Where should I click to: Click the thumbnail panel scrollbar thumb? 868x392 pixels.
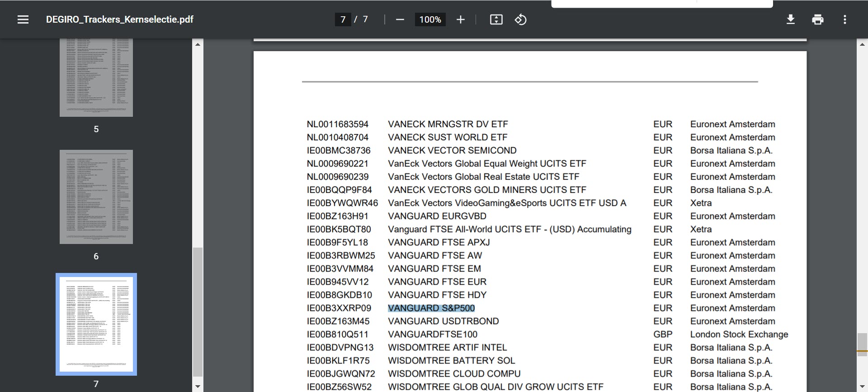click(198, 312)
